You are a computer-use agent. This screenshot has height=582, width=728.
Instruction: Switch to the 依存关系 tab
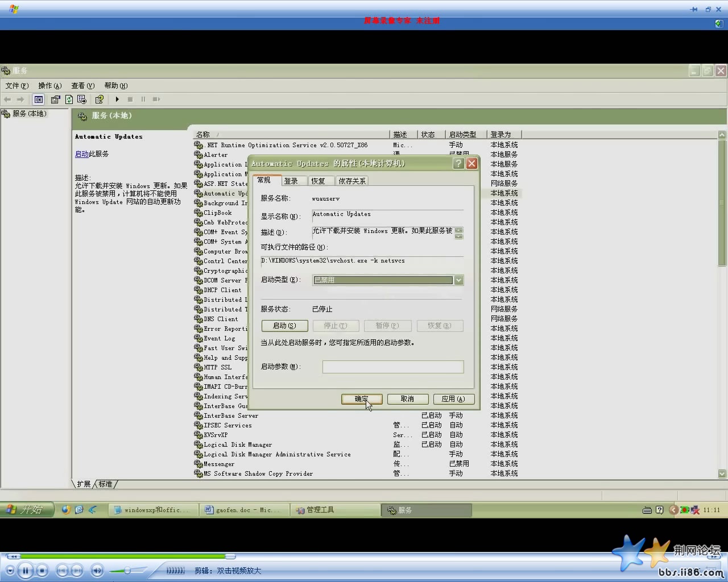351,180
